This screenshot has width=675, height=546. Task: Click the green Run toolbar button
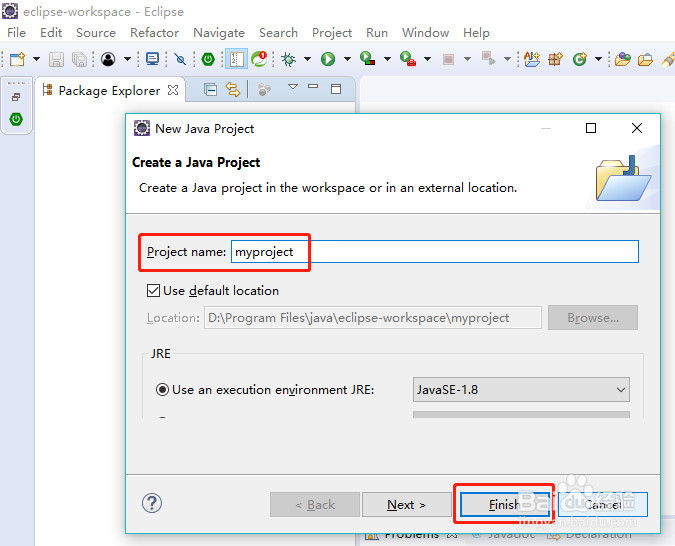click(x=328, y=59)
